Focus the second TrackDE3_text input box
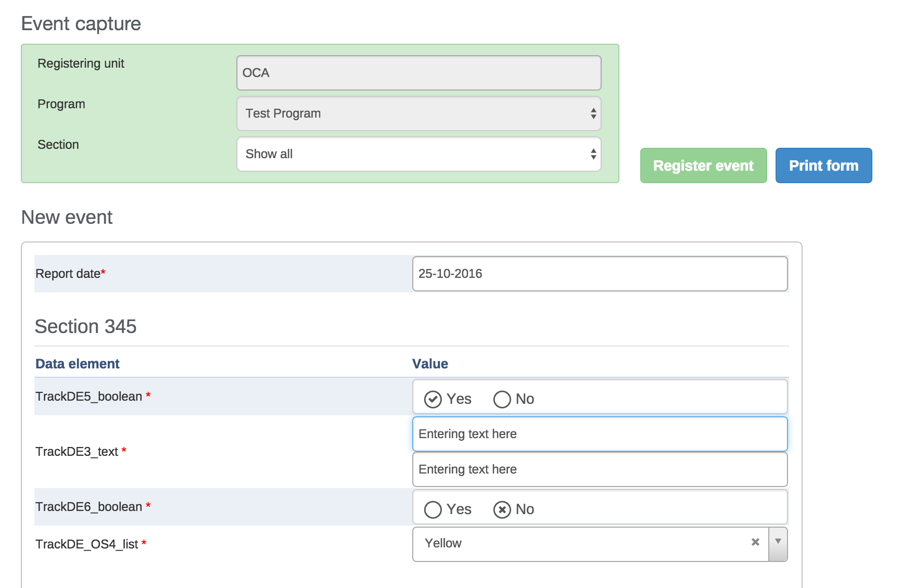Image resolution: width=914 pixels, height=588 pixels. click(600, 469)
